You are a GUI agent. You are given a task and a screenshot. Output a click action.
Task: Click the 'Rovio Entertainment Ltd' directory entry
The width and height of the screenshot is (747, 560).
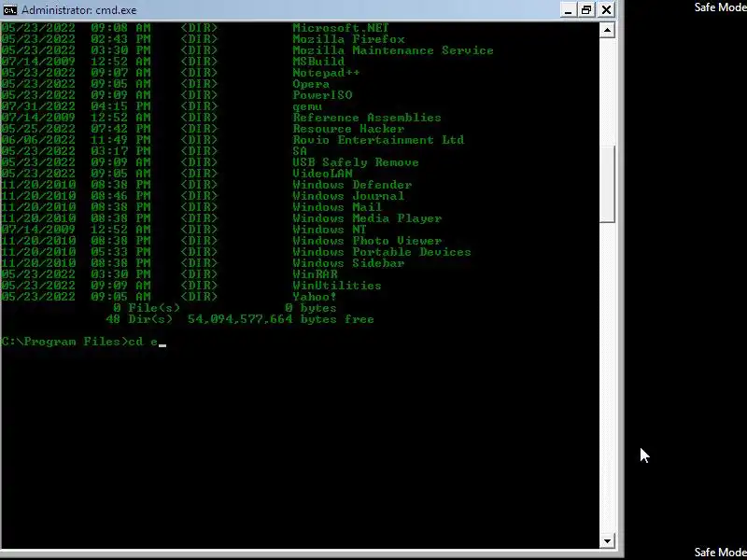point(378,140)
